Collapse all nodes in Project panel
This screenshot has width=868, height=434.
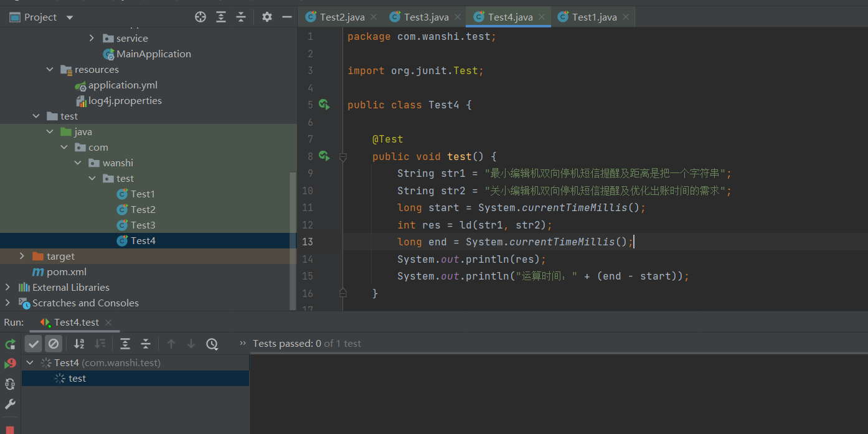click(x=241, y=17)
